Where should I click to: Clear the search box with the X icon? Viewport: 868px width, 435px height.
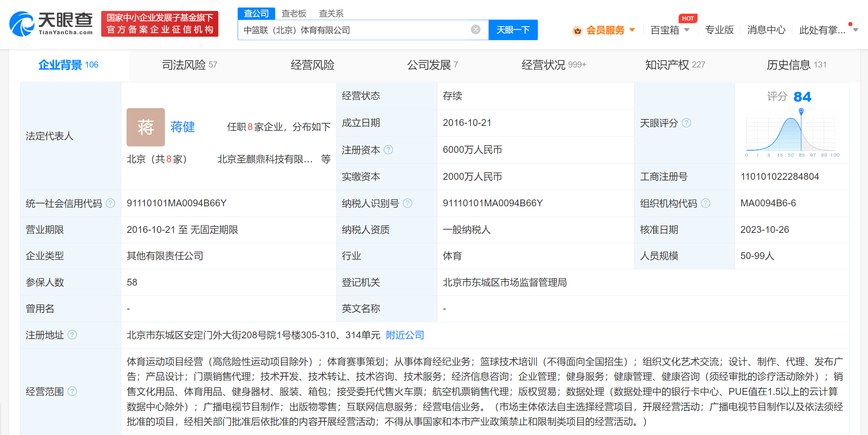click(476, 30)
